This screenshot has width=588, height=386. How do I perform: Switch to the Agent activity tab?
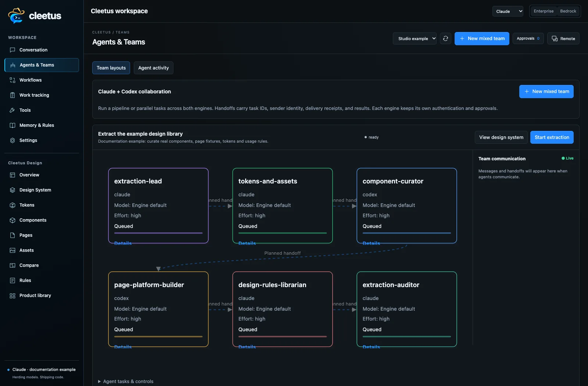tap(154, 68)
